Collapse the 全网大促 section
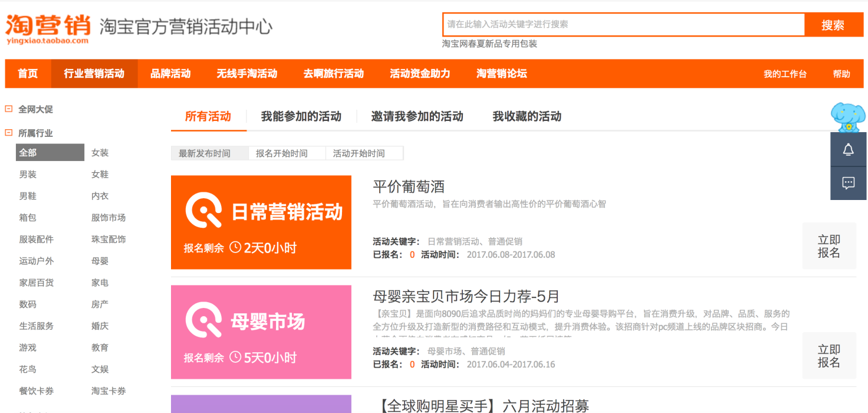 tap(9, 109)
